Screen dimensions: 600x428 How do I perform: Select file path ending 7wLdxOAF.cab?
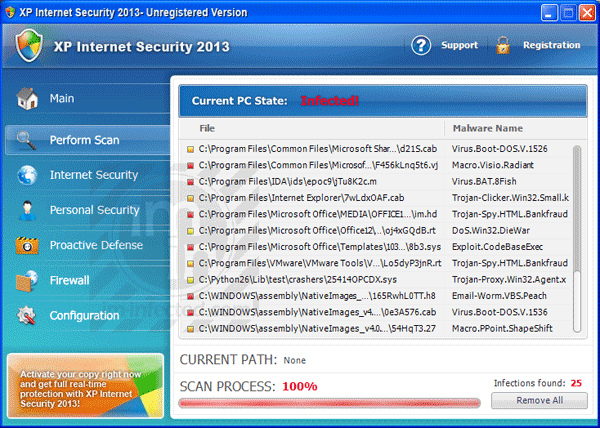(301, 198)
